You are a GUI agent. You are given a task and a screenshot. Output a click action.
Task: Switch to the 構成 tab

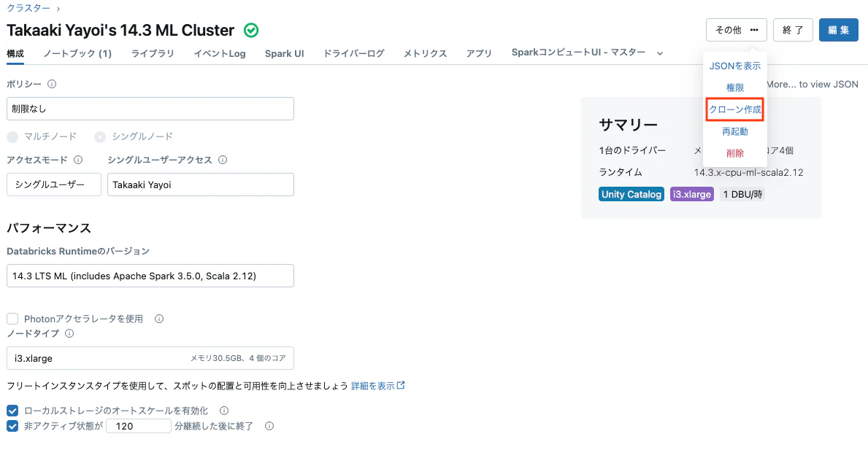click(15, 54)
